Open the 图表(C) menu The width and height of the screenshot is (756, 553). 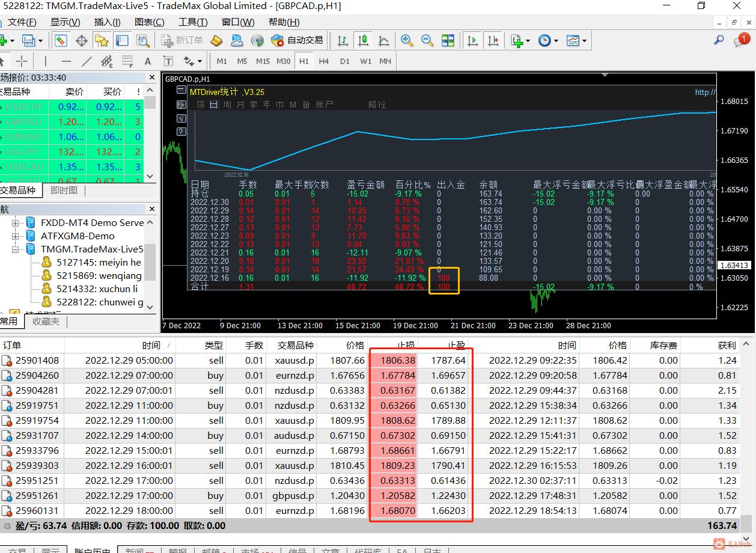[x=150, y=22]
